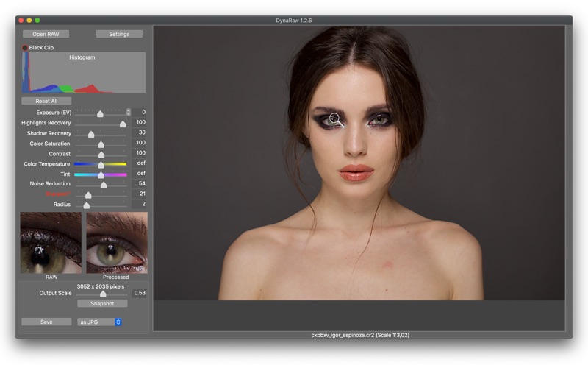The width and height of the screenshot is (588, 368).
Task: Click the Color Saturation slider handle
Action: tap(101, 144)
